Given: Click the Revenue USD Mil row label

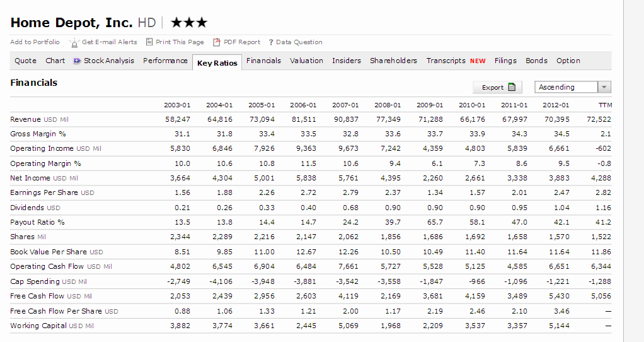Looking at the screenshot, I should pos(40,119).
